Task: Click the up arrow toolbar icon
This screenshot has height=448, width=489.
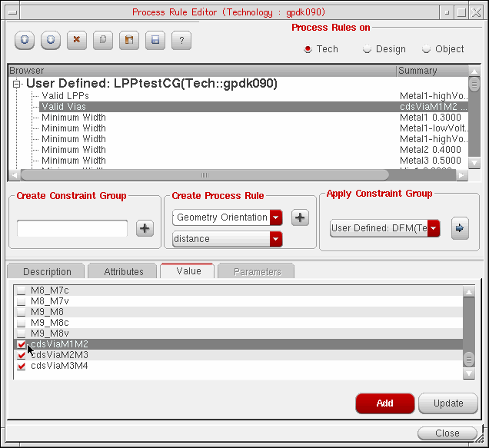Action: 24,39
